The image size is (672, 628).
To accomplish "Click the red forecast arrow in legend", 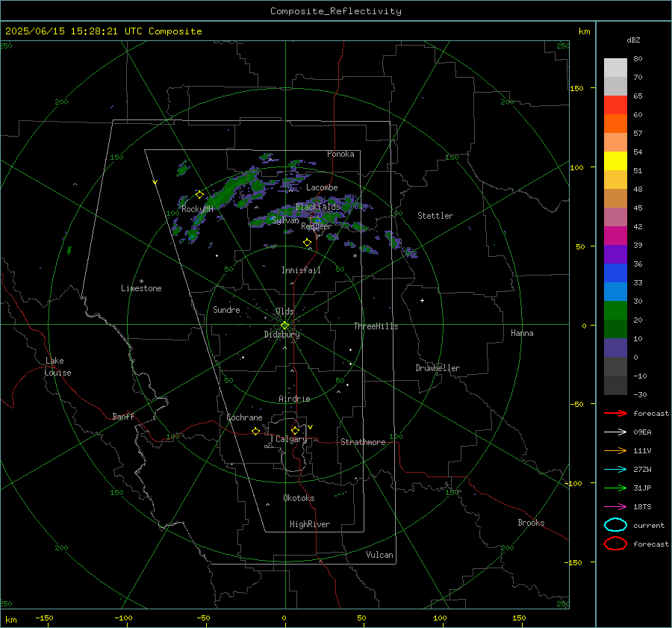I will pos(615,413).
